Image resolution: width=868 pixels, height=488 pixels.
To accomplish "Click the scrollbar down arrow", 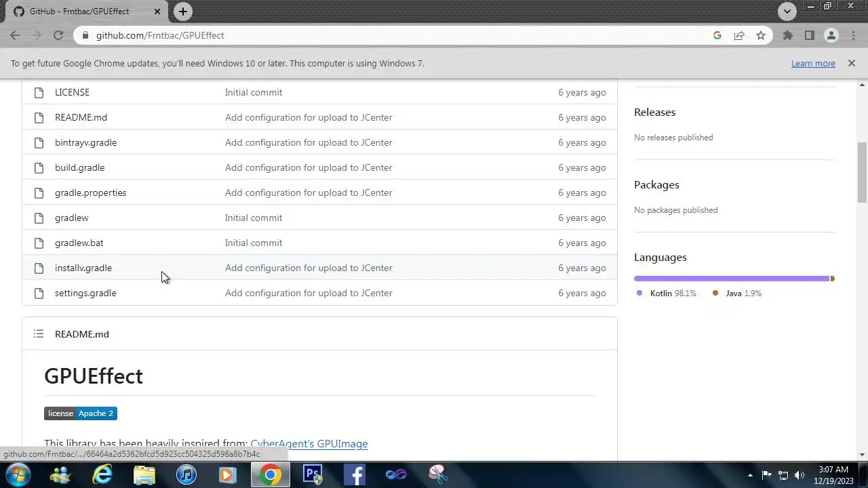I will [862, 455].
